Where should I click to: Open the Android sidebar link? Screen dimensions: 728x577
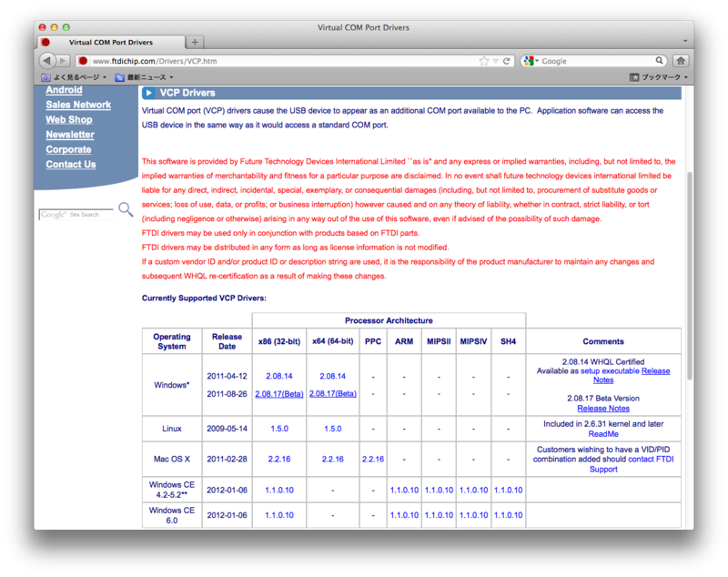pos(64,90)
